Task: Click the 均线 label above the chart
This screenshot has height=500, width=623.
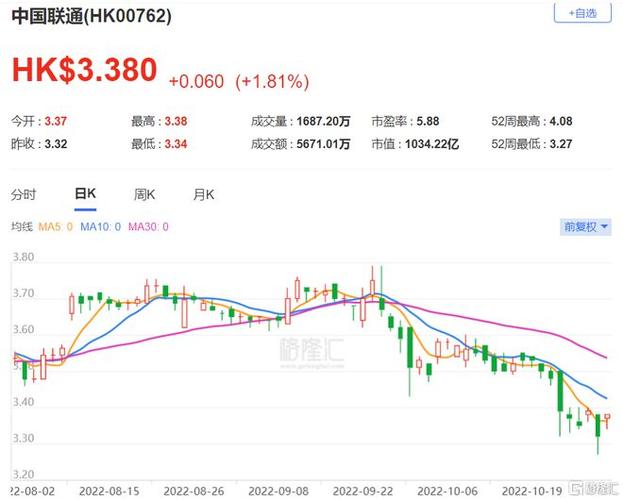Action: point(21,227)
